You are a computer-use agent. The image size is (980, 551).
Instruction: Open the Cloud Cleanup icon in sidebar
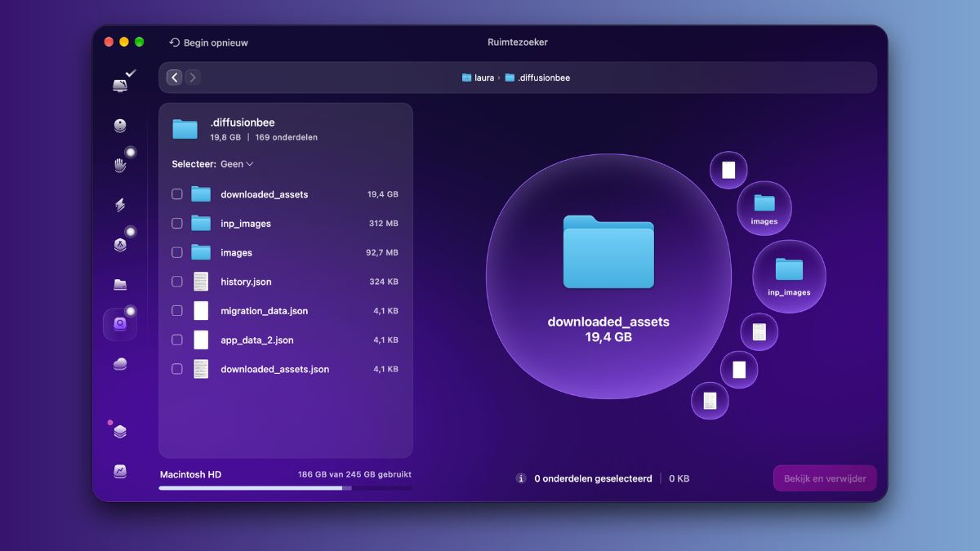[120, 364]
